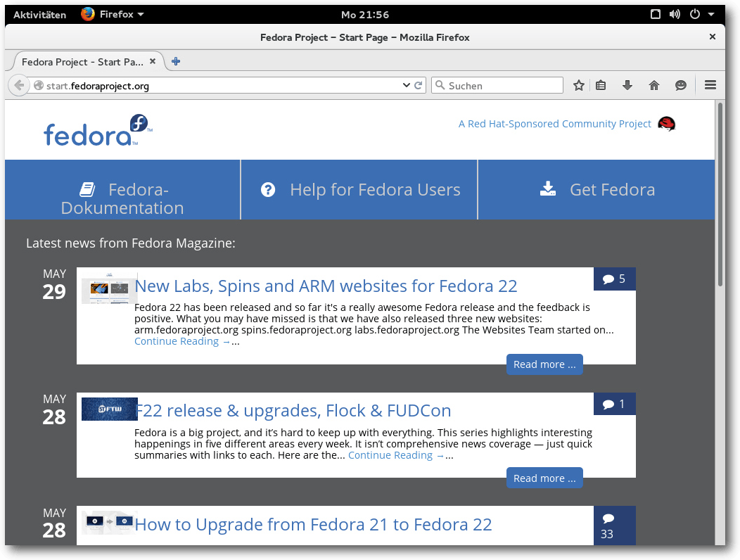
Task: Click the globe site identity icon
Action: (39, 85)
